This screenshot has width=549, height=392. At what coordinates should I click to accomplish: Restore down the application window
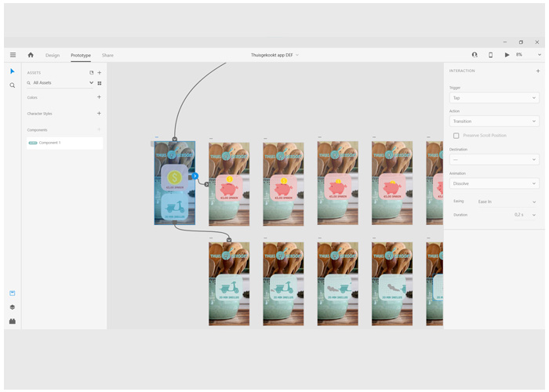[521, 42]
